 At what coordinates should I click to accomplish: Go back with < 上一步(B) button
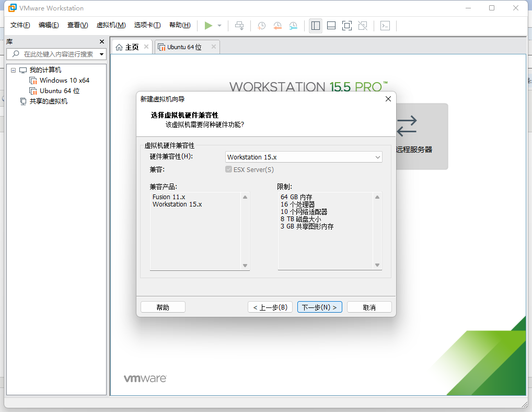pos(270,307)
